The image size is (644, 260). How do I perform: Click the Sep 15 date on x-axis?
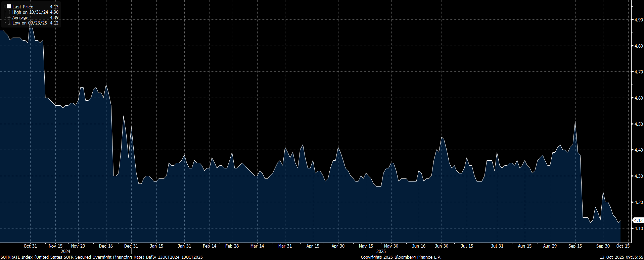tap(575, 246)
